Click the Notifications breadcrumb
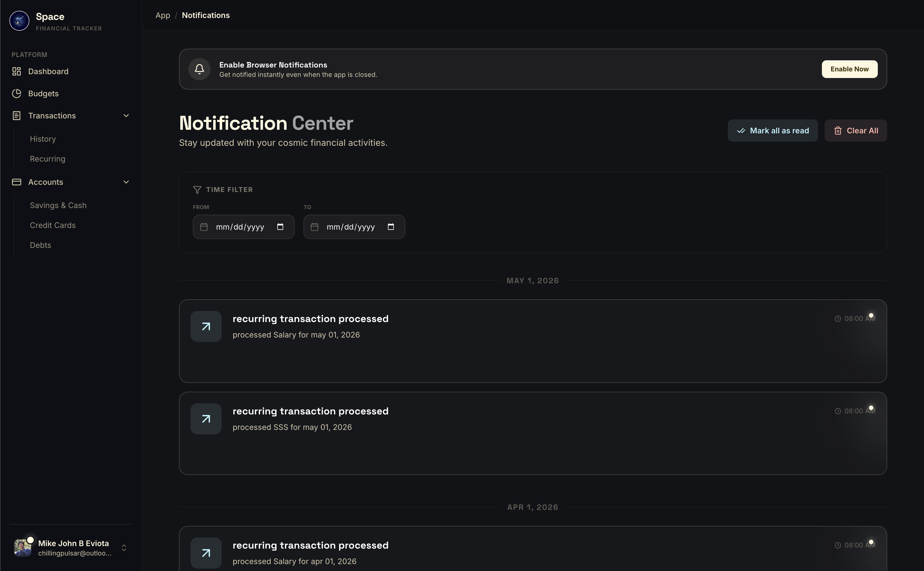 click(x=206, y=15)
